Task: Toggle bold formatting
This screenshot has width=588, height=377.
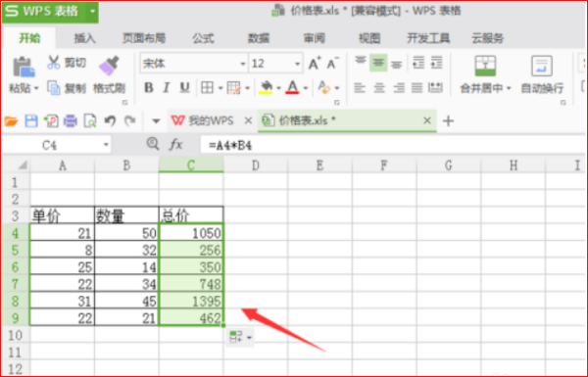Action: 149,88
